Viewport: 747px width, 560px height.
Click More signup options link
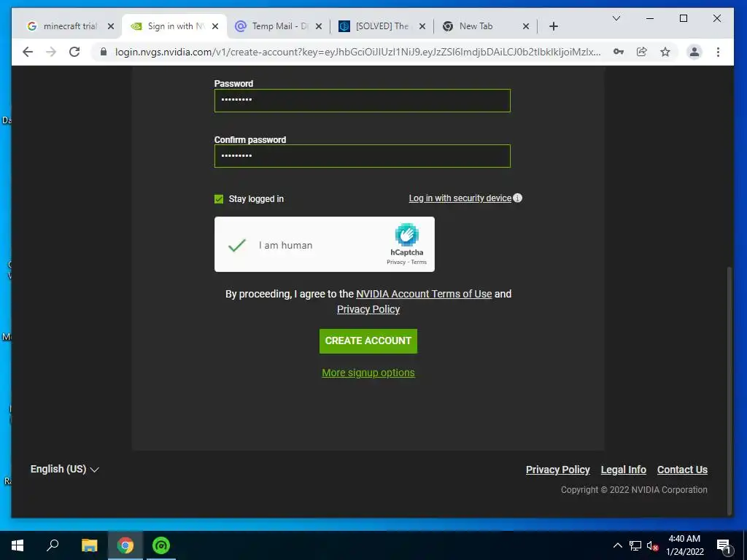[368, 373]
